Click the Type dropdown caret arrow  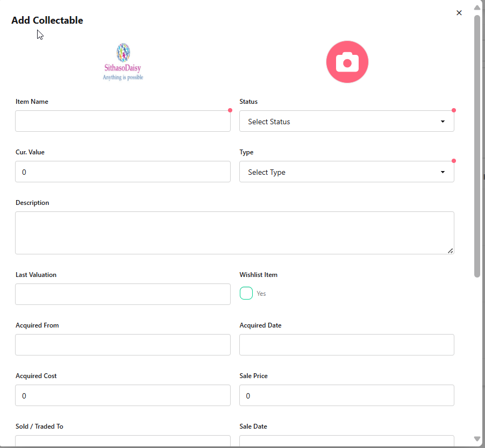pos(443,172)
